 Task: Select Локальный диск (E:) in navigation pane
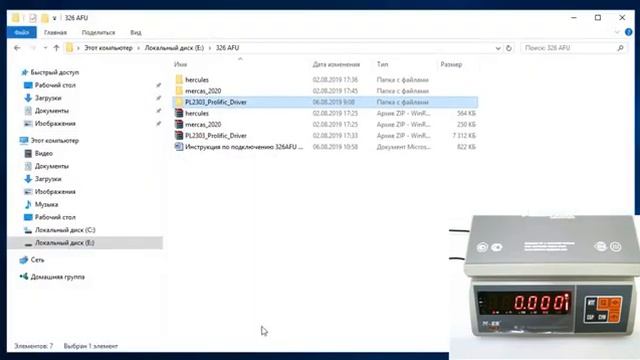pos(64,242)
